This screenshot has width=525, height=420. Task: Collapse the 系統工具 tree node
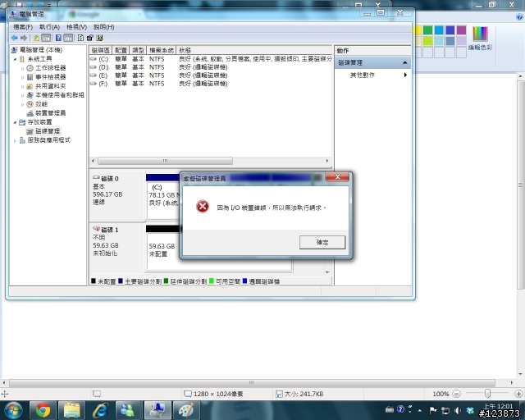pyautogui.click(x=15, y=59)
